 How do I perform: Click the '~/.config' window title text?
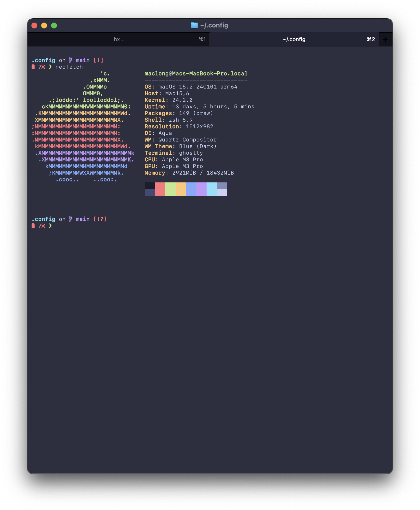point(214,25)
